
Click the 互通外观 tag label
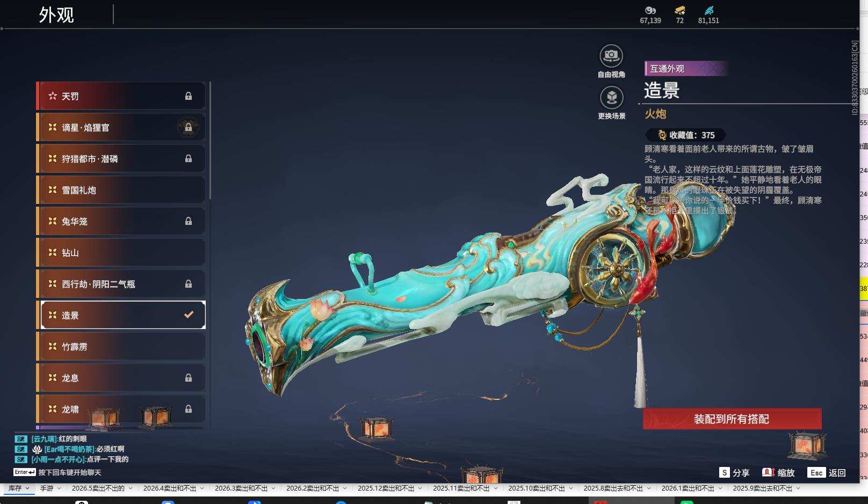[686, 69]
